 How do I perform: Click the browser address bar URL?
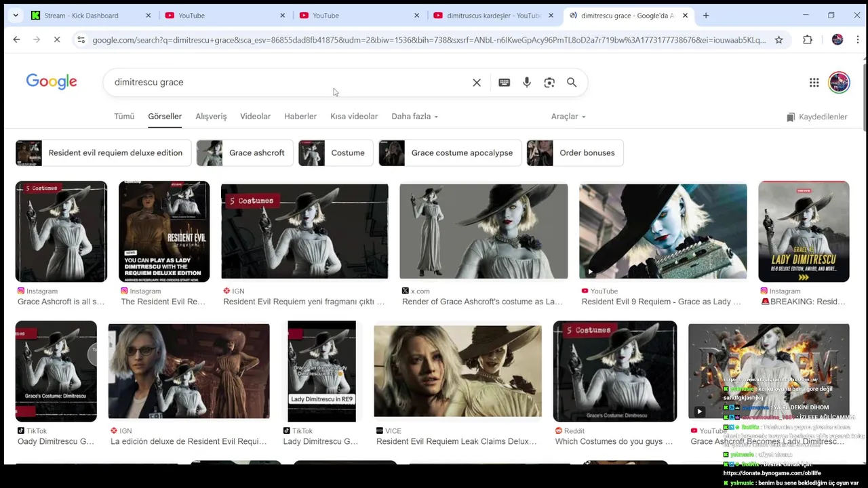pyautogui.click(x=429, y=40)
